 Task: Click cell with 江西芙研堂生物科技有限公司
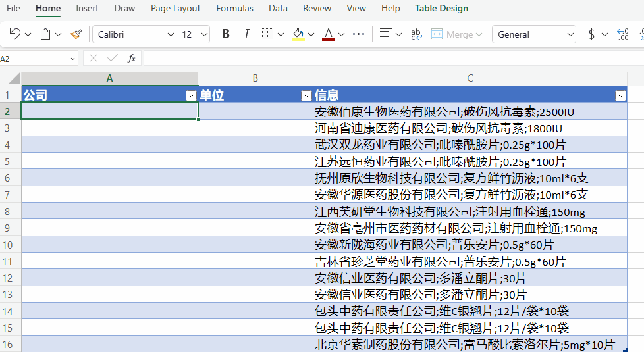coord(470,211)
